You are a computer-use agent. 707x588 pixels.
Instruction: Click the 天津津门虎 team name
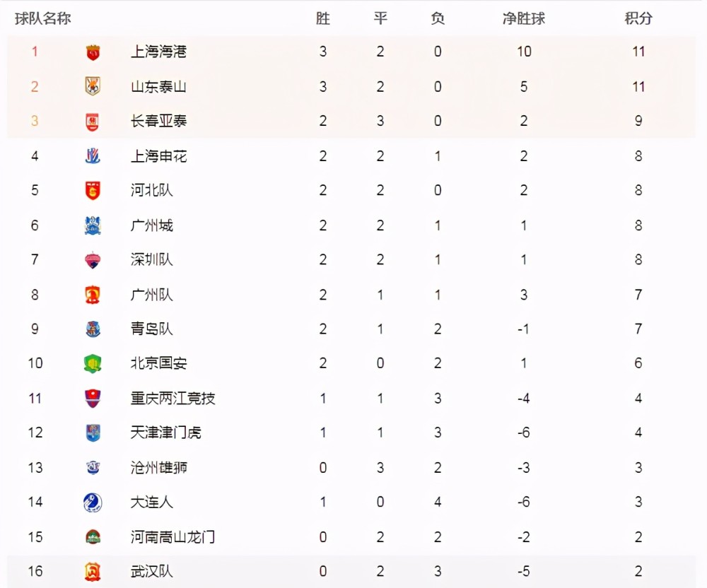coord(165,433)
